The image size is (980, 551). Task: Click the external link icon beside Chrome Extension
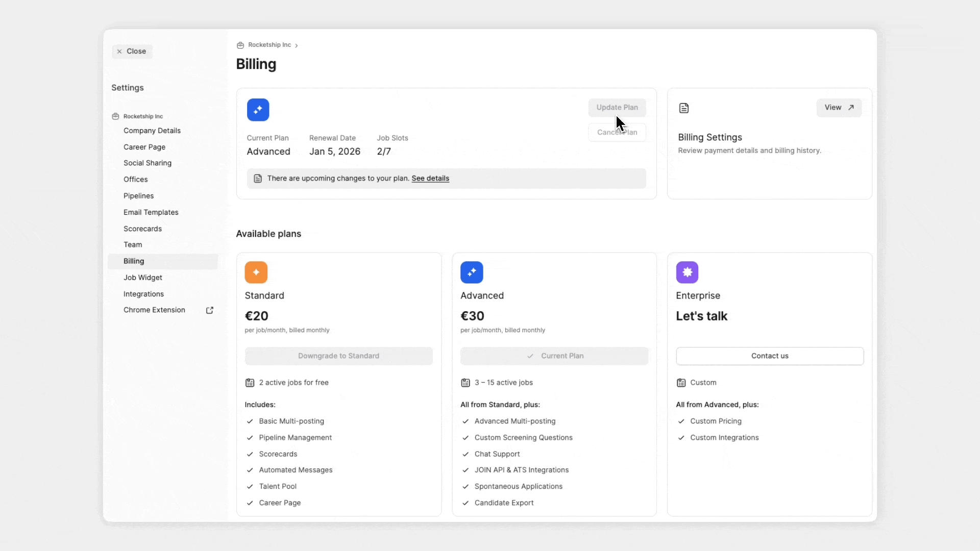coord(209,310)
